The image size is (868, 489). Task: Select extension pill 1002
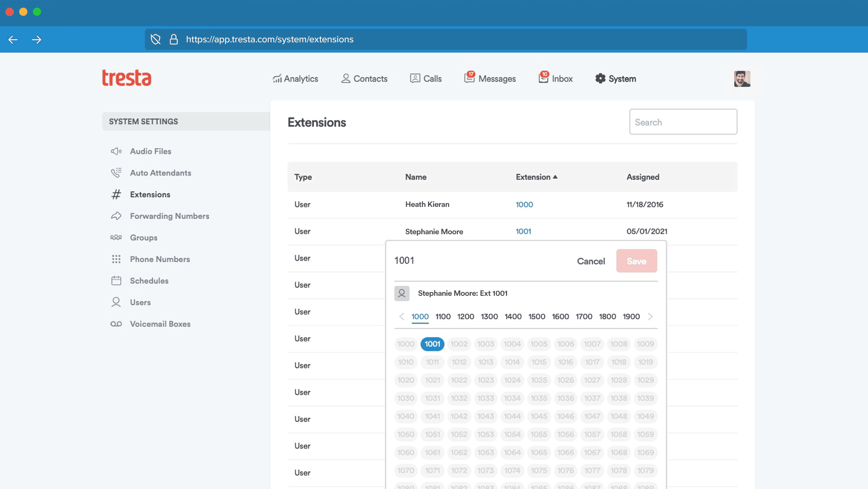pos(459,344)
